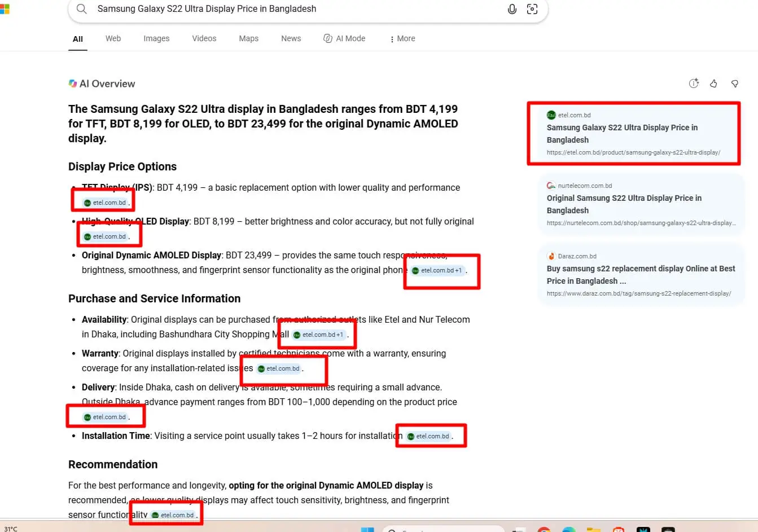This screenshot has width=758, height=532.
Task: Click etel.com.bd citation in Installation Time item
Action: pos(428,436)
